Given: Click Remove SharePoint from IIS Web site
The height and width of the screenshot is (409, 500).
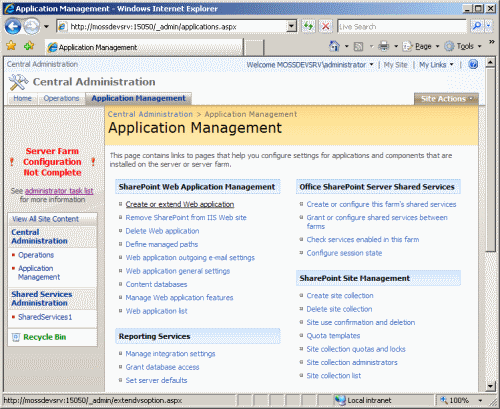Looking at the screenshot, I should 186,218.
